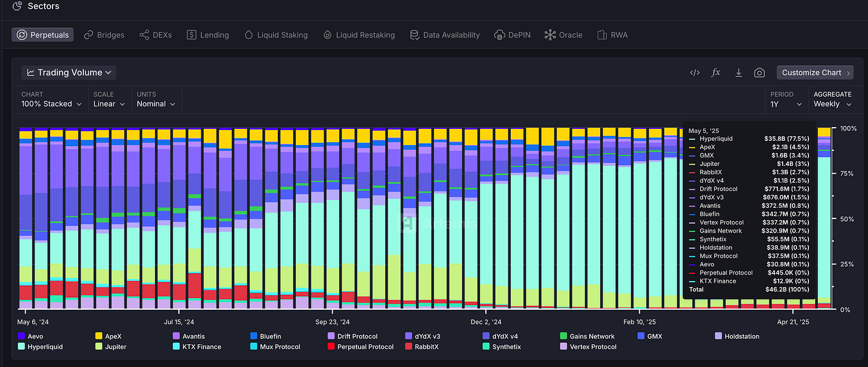Click the Customize Chart button
The height and width of the screenshot is (367, 868).
pos(815,73)
